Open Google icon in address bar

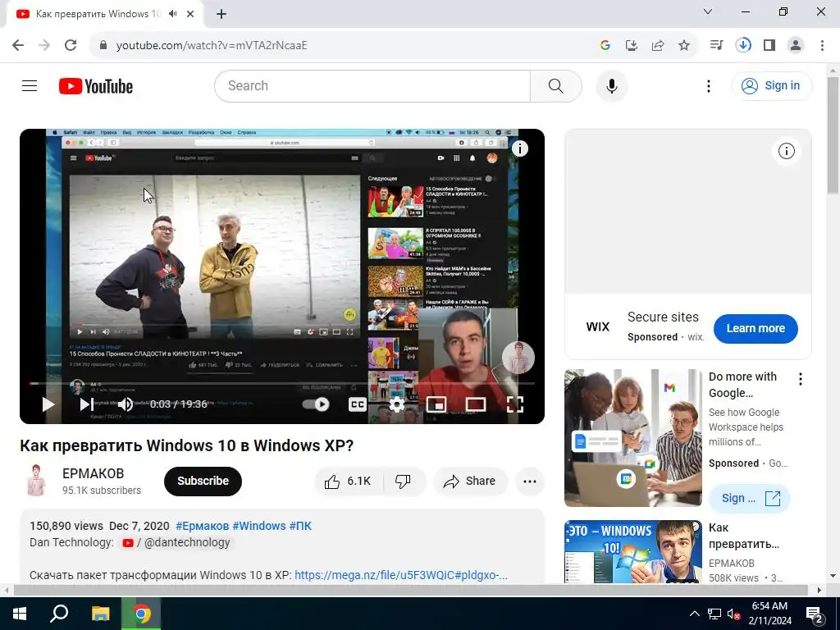click(x=605, y=45)
